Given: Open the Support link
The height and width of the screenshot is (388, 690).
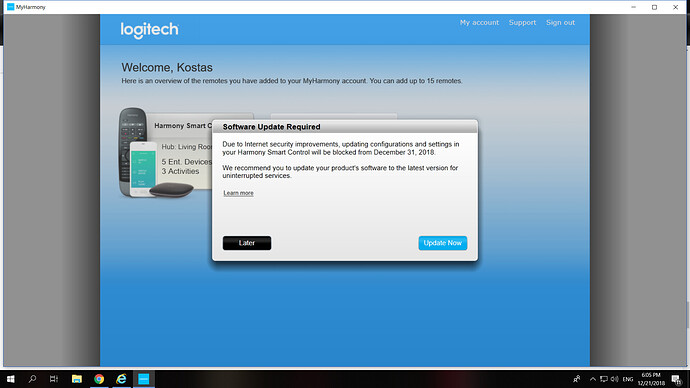Looking at the screenshot, I should point(522,22).
